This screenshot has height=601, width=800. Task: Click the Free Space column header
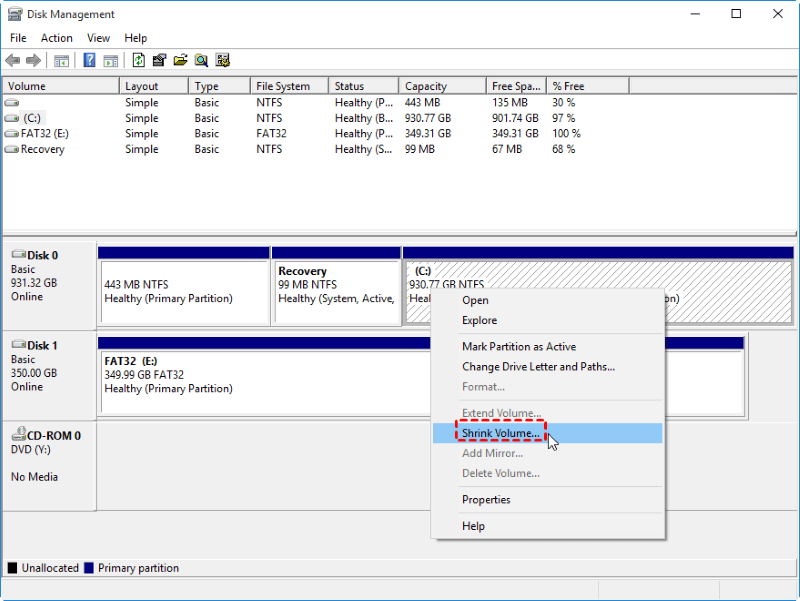click(514, 85)
